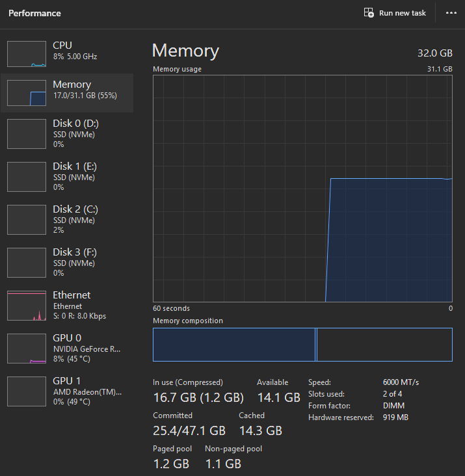This screenshot has width=465, height=476.
Task: Open the Disk 1 (E:) performance entry
Action: 67,176
